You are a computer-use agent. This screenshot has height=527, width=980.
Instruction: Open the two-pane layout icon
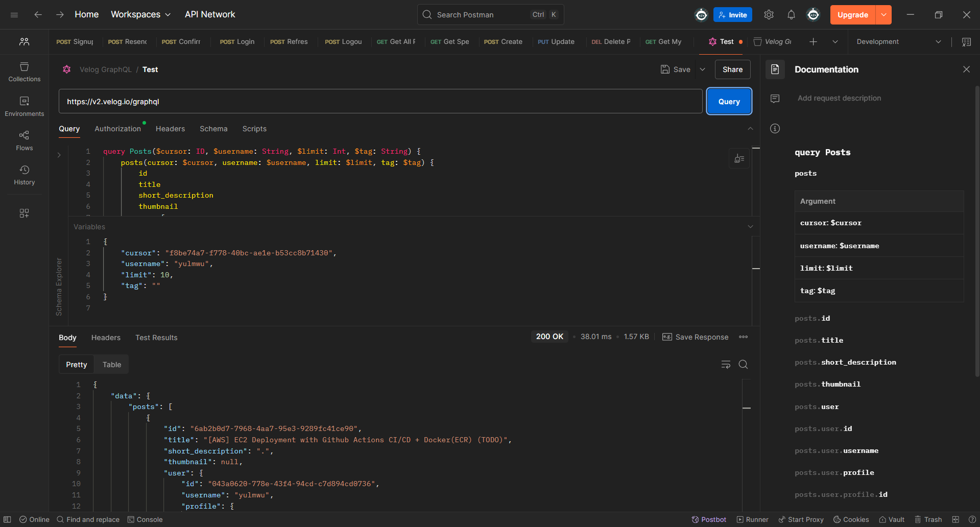pos(955,519)
